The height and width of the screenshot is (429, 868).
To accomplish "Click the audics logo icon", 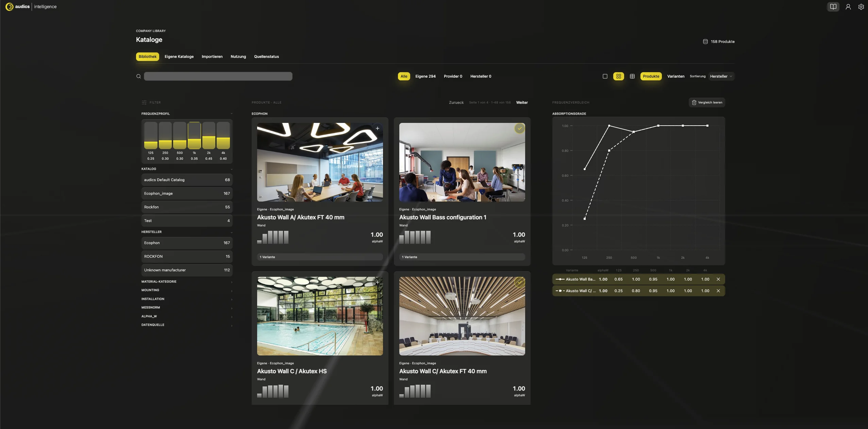I will [10, 7].
